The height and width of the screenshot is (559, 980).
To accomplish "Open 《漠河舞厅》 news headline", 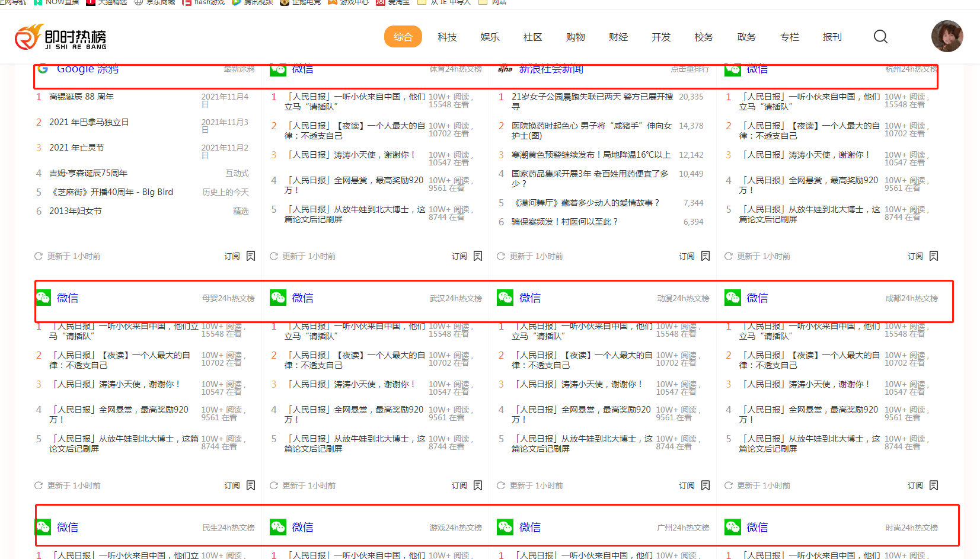I will [x=585, y=203].
